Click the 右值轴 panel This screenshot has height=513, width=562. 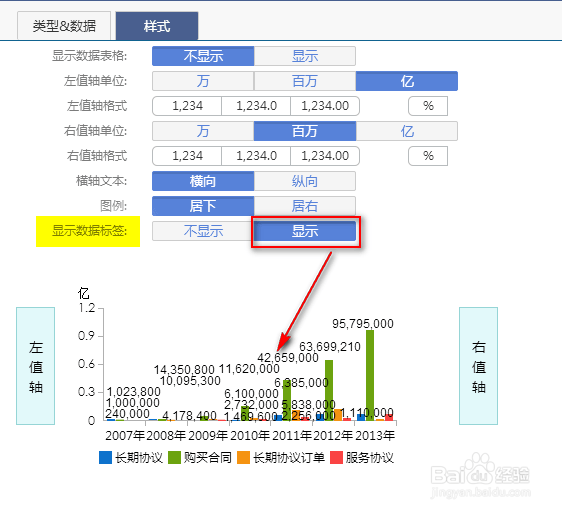[478, 366]
